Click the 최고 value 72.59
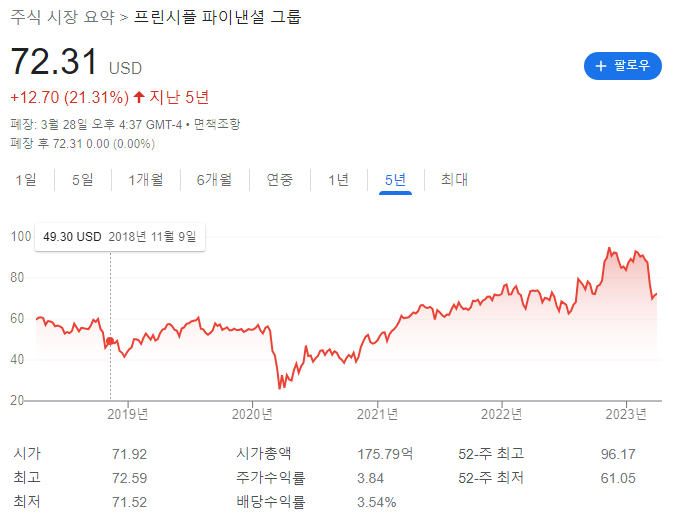676x522 pixels. [x=129, y=478]
